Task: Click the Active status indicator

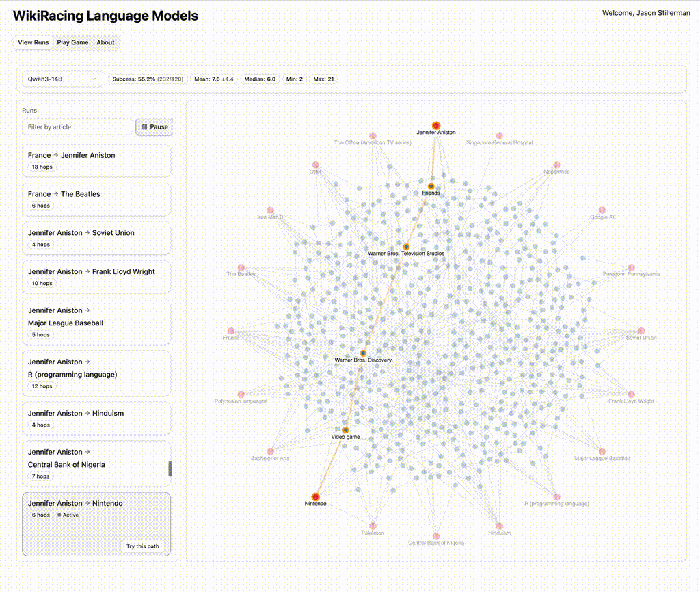Action: click(x=68, y=515)
